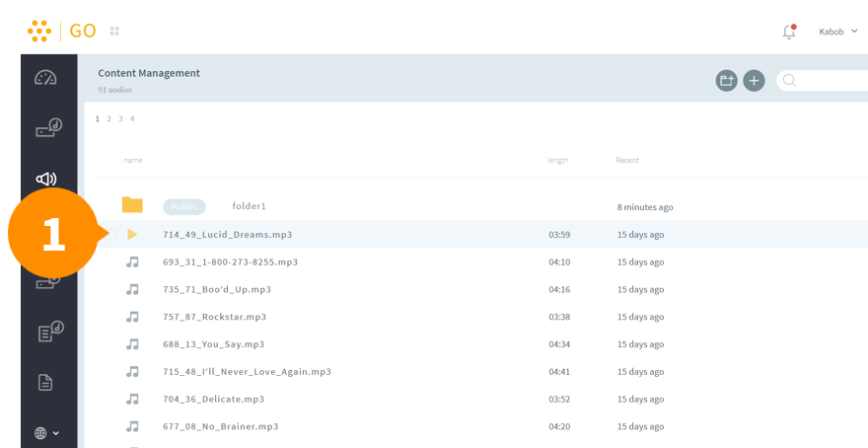This screenshot has width=868, height=448.
Task: Go to page 2
Action: click(109, 118)
